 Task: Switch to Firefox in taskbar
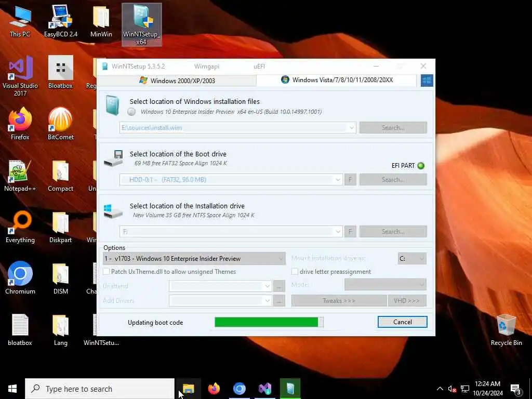(214, 389)
